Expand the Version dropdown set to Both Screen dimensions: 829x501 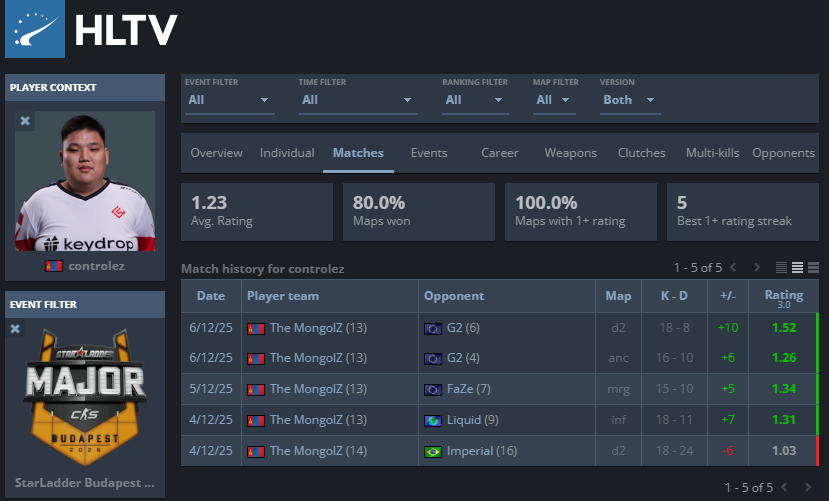pyautogui.click(x=630, y=100)
